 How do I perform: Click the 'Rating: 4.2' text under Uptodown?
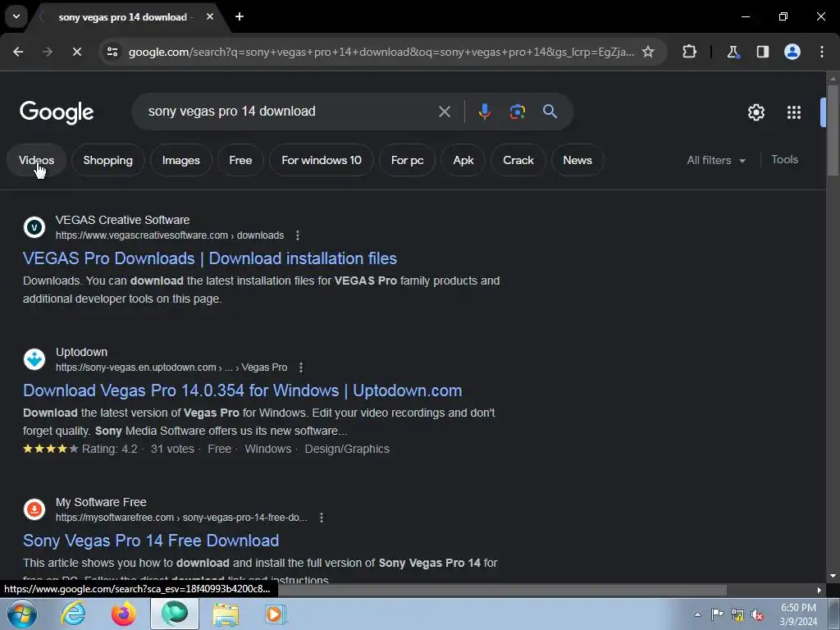(x=110, y=449)
